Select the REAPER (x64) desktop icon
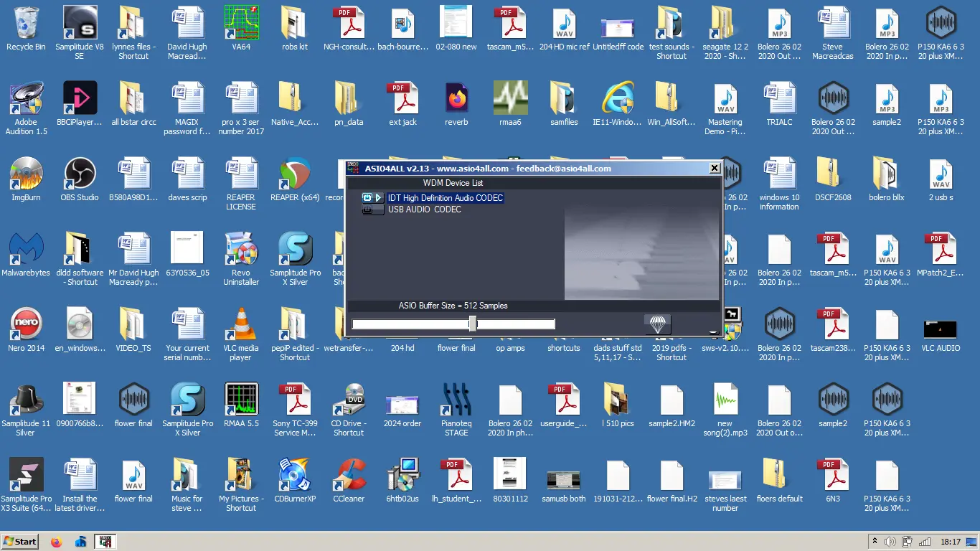Image resolution: width=980 pixels, height=551 pixels. [295, 174]
